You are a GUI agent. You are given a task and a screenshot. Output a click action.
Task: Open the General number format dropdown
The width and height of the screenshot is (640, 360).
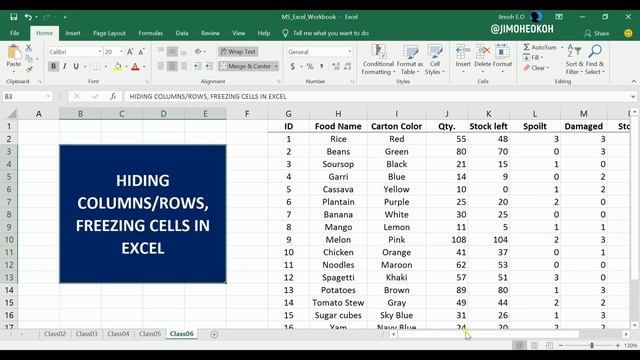(x=349, y=52)
